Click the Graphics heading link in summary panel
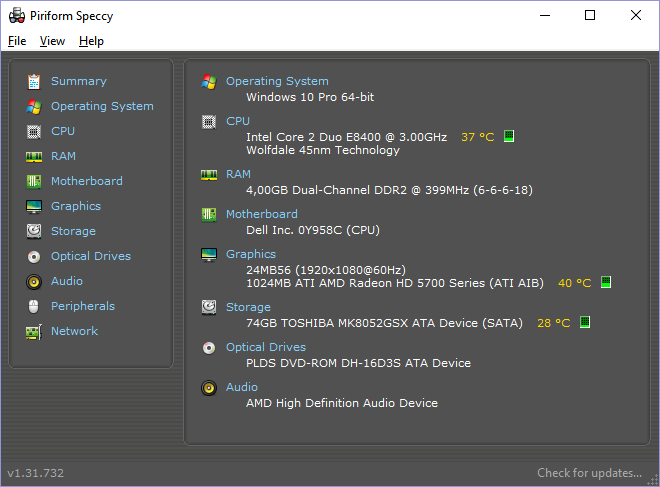Screen dimensions: 660x487 250,254
